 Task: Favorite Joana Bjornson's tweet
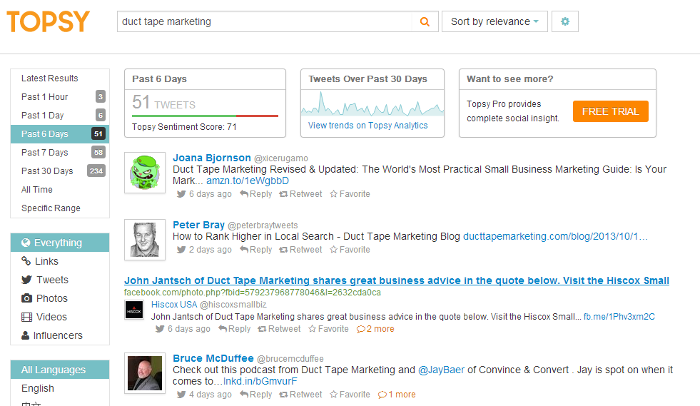[x=350, y=194]
